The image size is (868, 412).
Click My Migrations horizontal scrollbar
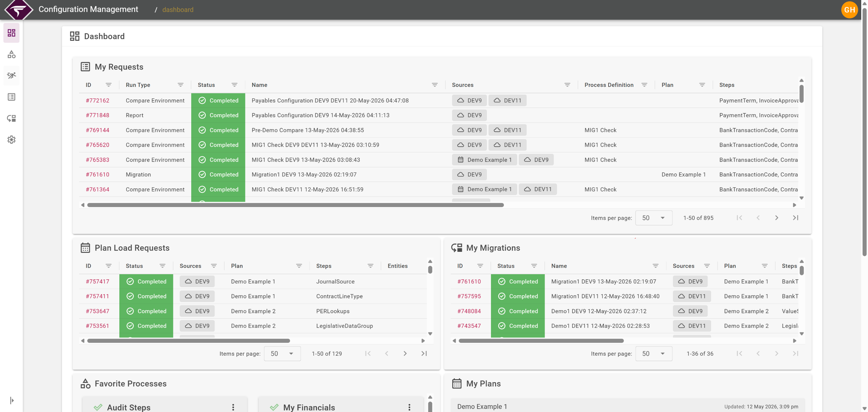tap(541, 341)
